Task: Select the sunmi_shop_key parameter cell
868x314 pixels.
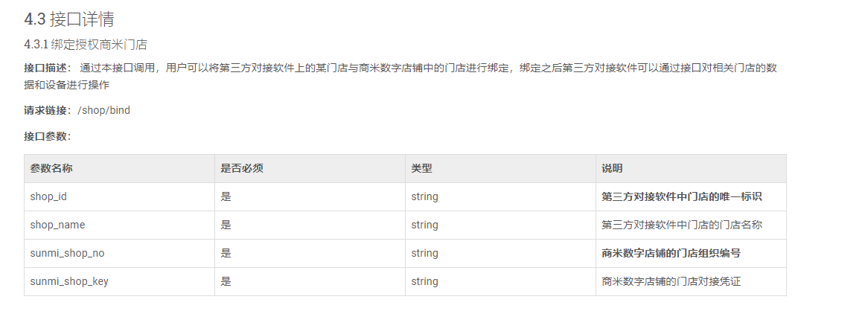Action: [120, 281]
